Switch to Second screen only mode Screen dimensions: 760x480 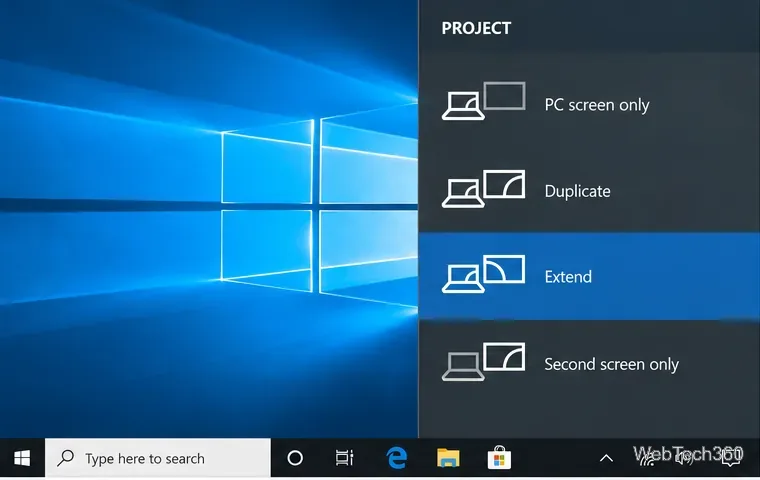click(x=589, y=363)
